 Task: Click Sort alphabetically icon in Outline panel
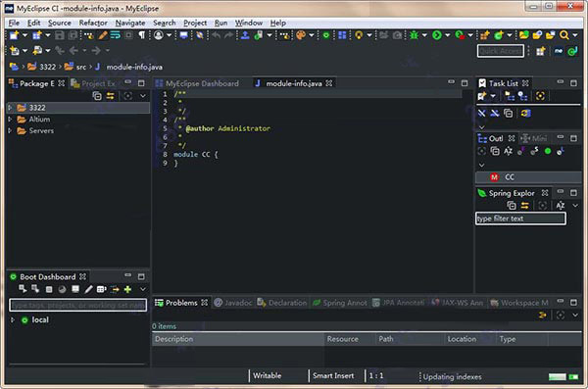tap(508, 151)
